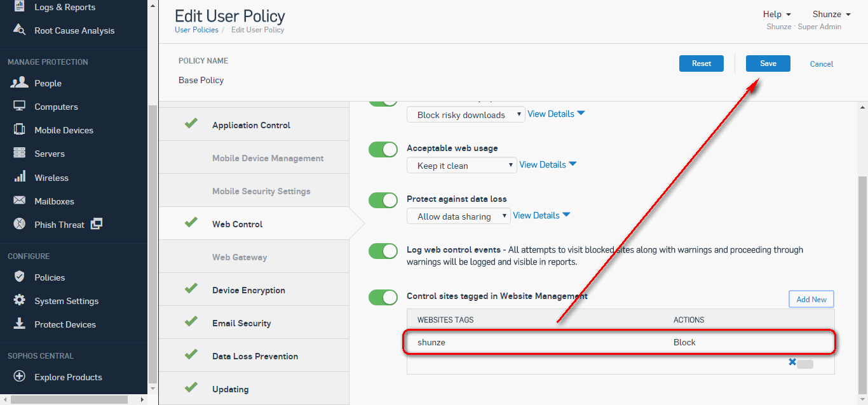868x405 pixels.
Task: Click the People icon in sidebar
Action: coord(20,83)
